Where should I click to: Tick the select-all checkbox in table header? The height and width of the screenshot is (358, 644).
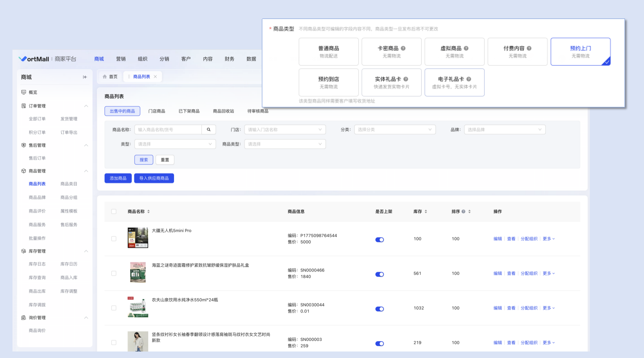pos(114,212)
